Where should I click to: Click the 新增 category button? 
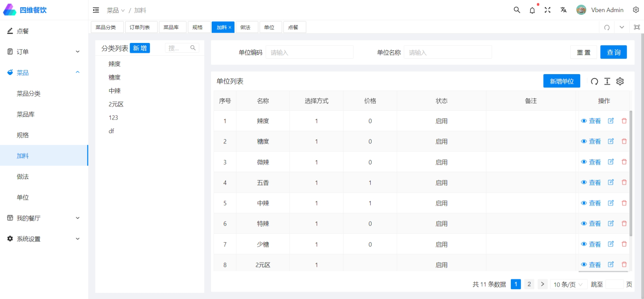pyautogui.click(x=140, y=48)
